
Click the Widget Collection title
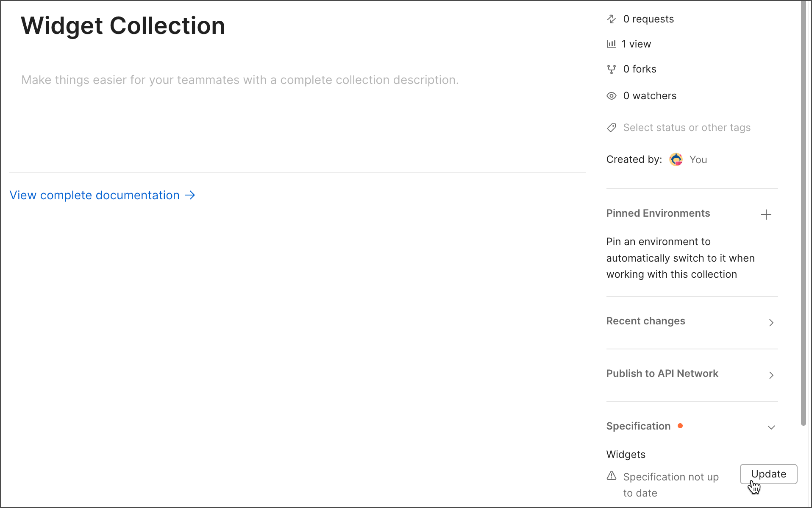click(123, 26)
